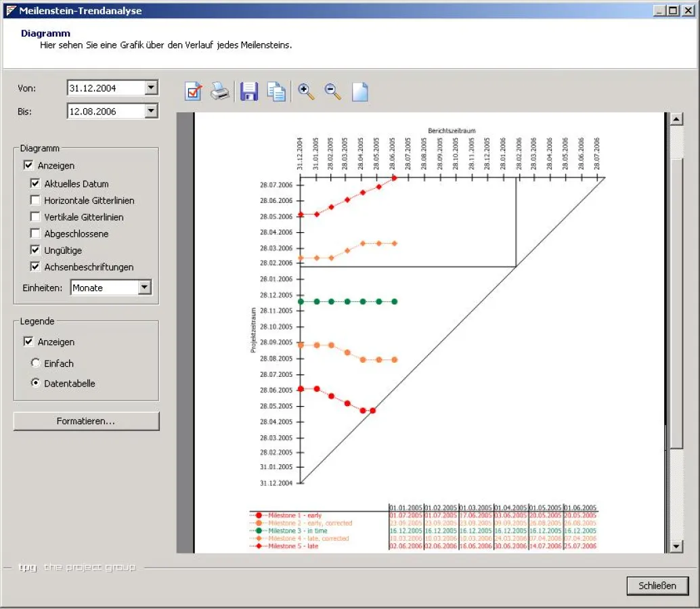Print the milestone trend diagram
The width and height of the screenshot is (700, 609).
tap(221, 91)
